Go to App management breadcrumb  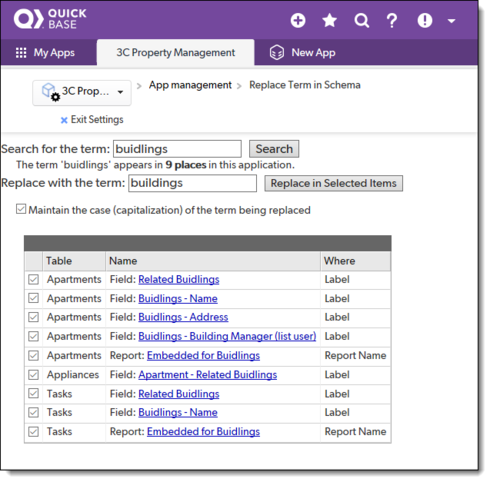pyautogui.click(x=190, y=85)
